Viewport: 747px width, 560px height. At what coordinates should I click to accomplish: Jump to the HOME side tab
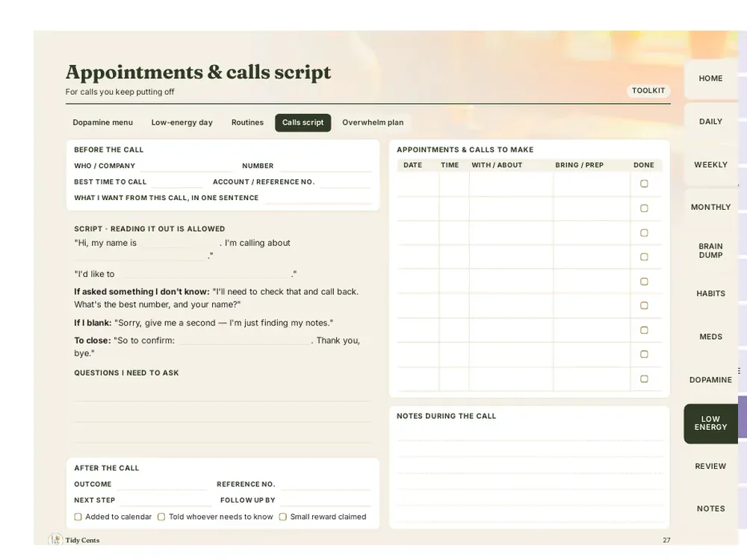point(711,78)
